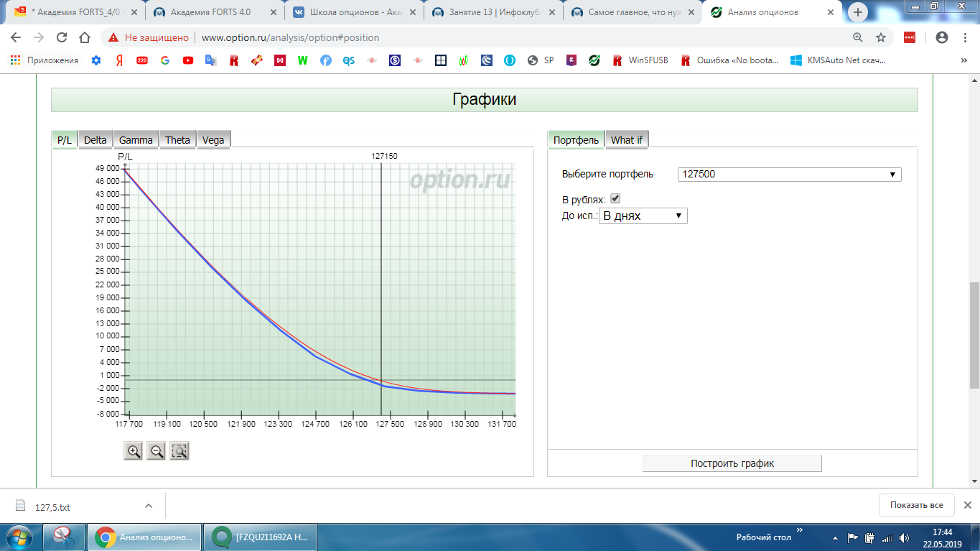The height and width of the screenshot is (551, 980).
Task: Reload the current page
Action: point(62,37)
